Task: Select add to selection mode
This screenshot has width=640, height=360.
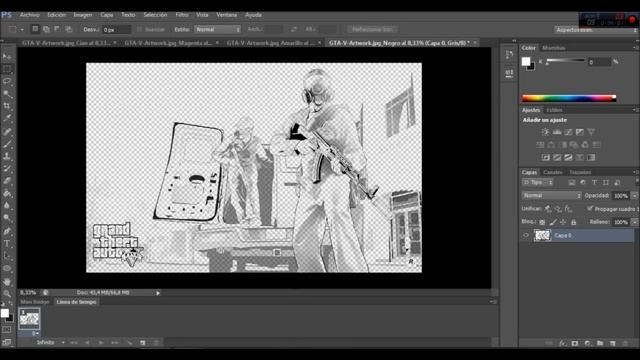Action: (x=46, y=29)
